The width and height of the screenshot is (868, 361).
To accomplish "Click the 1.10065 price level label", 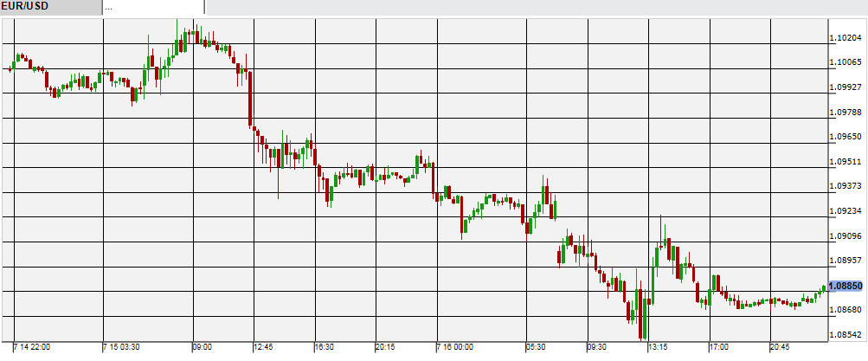I will (845, 62).
